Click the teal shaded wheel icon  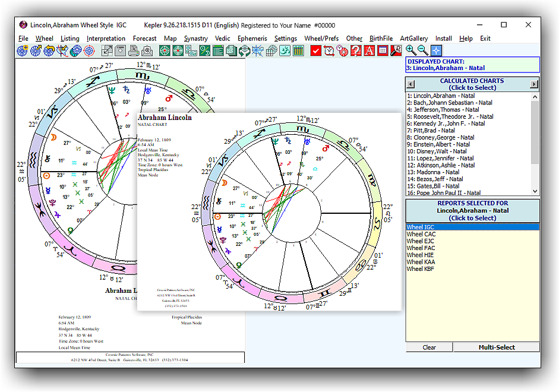(x=75, y=51)
